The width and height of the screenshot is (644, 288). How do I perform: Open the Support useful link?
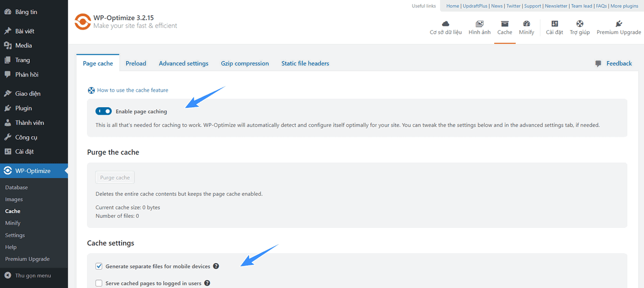pos(532,6)
